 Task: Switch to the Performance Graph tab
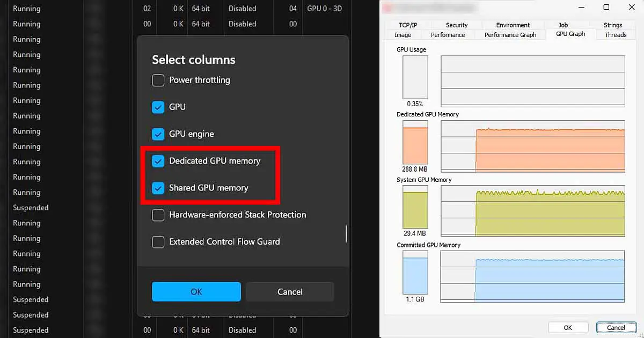point(510,34)
